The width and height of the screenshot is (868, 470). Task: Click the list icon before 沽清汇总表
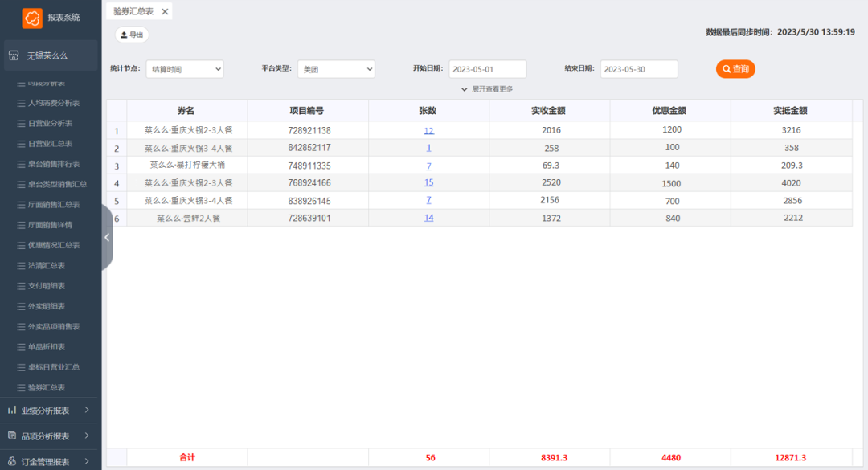[x=21, y=266]
